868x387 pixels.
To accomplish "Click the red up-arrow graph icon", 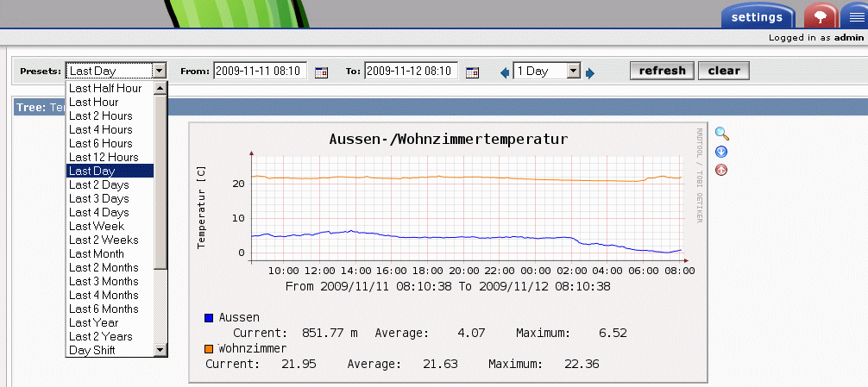I will click(x=720, y=170).
